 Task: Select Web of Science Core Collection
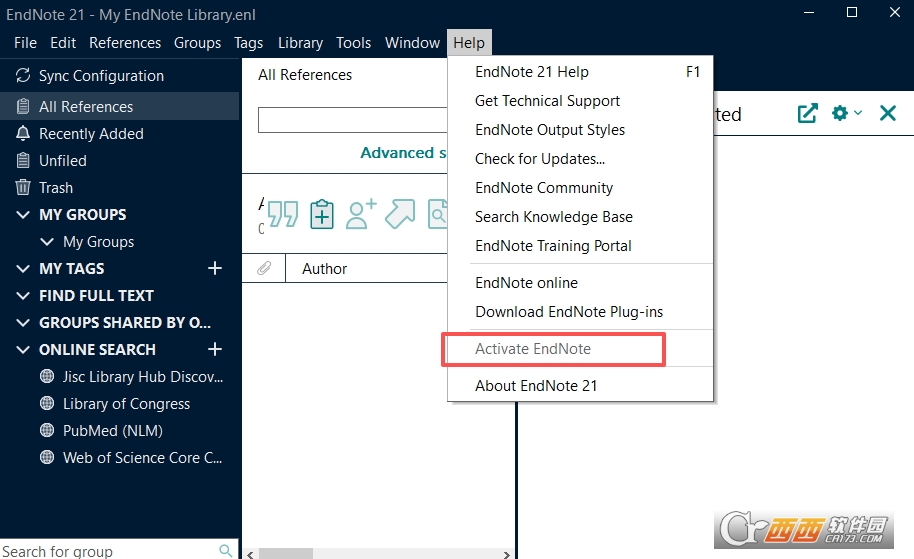142,458
